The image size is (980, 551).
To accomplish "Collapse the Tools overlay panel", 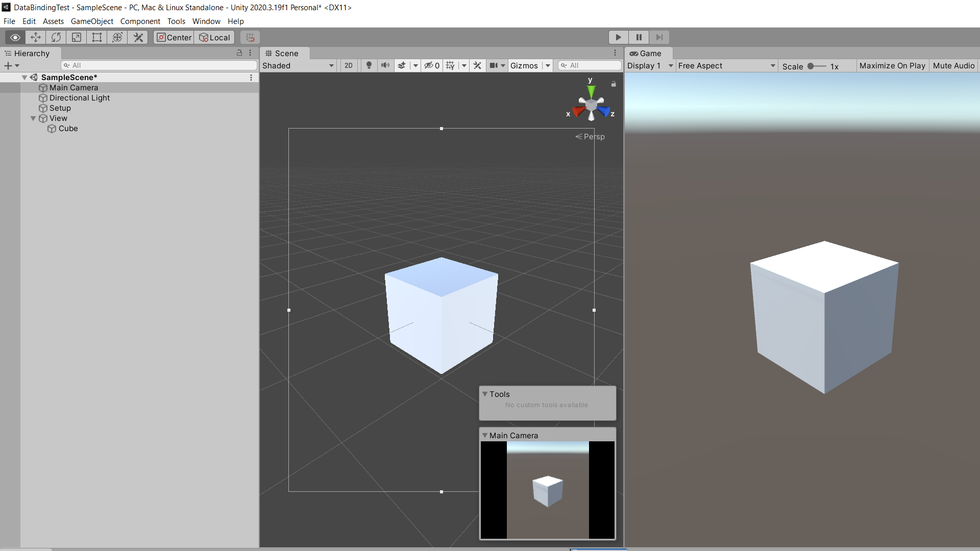I will (485, 394).
